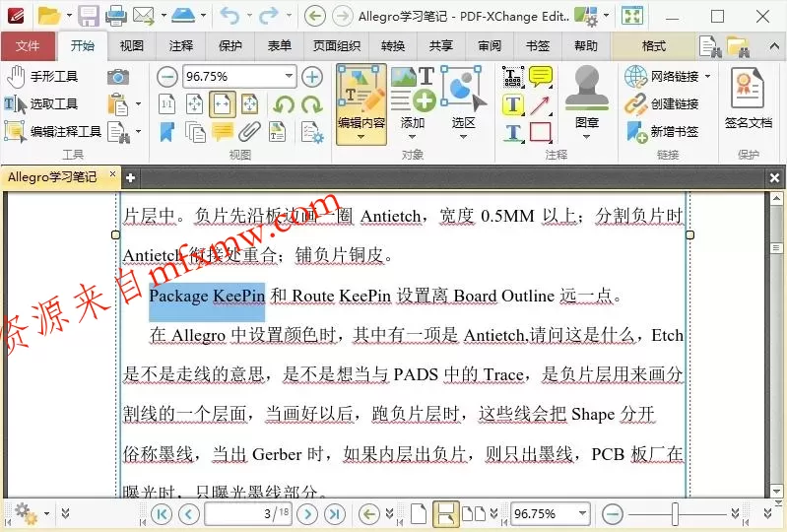Image resolution: width=787 pixels, height=532 pixels.
Task: Select the 选取工具 selection tool
Action: 41,103
